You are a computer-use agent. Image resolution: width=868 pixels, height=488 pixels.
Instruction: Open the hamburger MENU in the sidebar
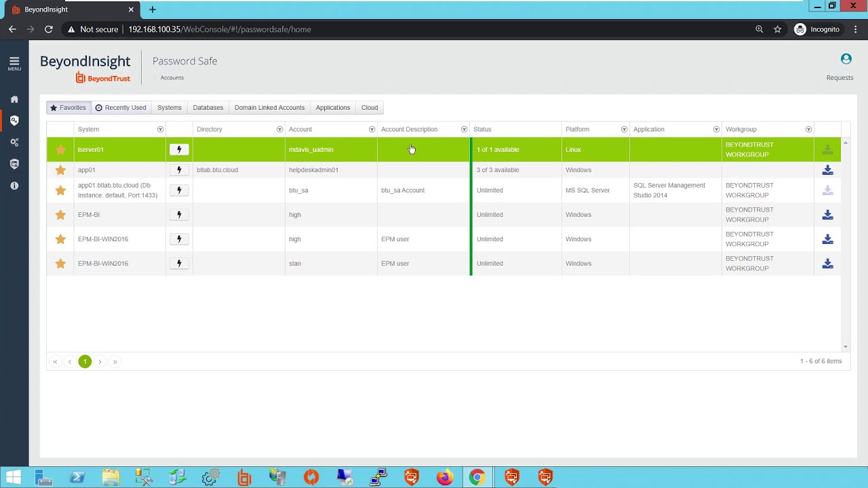click(14, 64)
